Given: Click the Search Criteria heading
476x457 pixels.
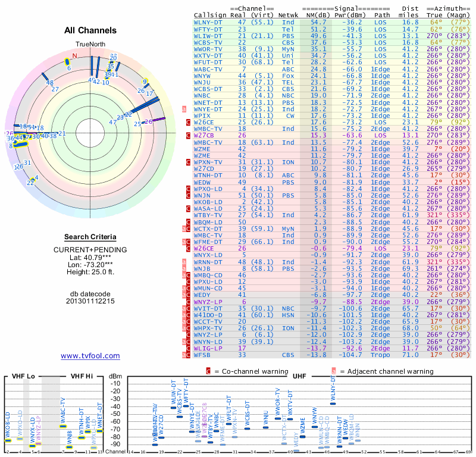Looking at the screenshot, I should pos(90,237).
